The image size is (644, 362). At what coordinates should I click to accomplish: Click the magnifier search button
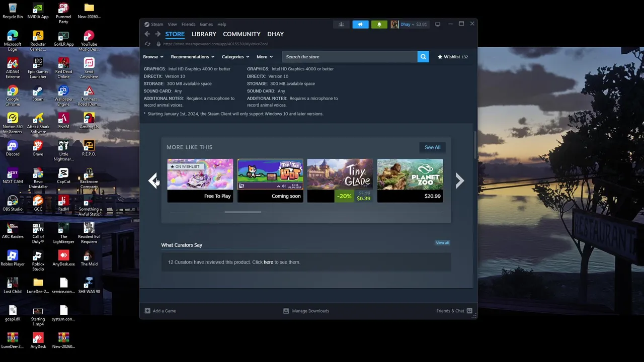pyautogui.click(x=423, y=57)
